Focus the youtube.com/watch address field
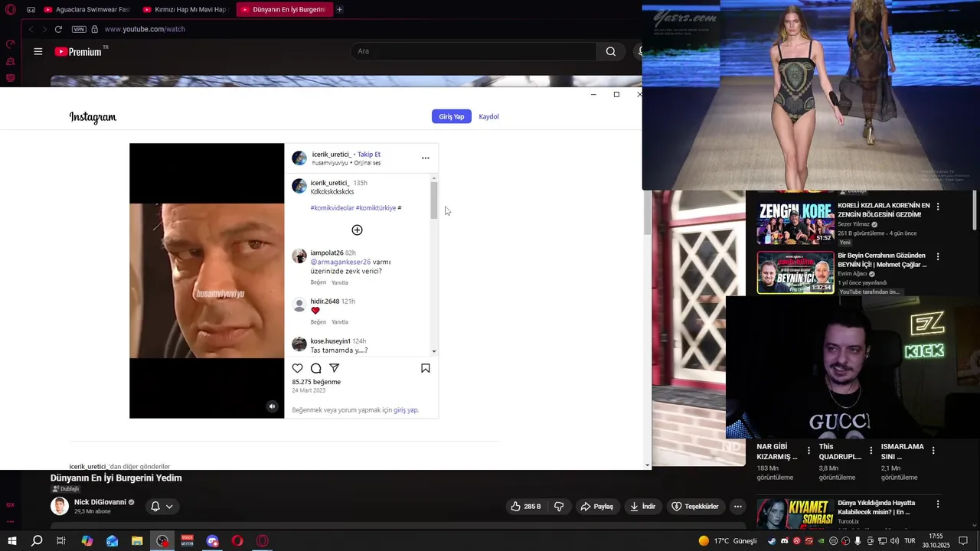980x551 pixels. click(x=145, y=29)
